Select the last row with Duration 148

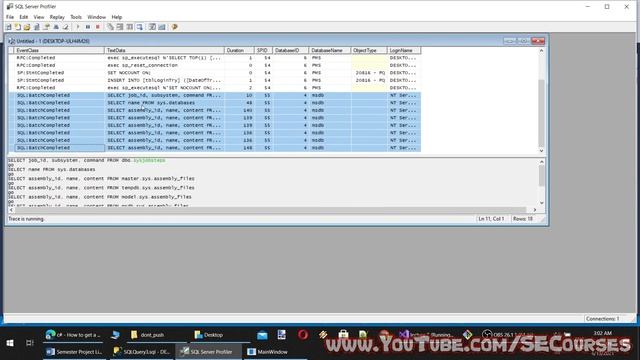point(215,148)
